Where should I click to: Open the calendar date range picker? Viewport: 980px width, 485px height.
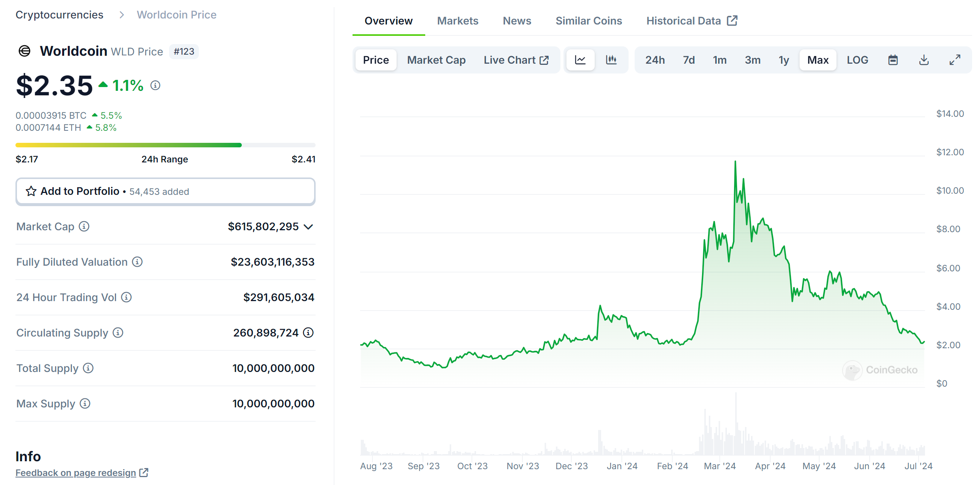(x=893, y=60)
